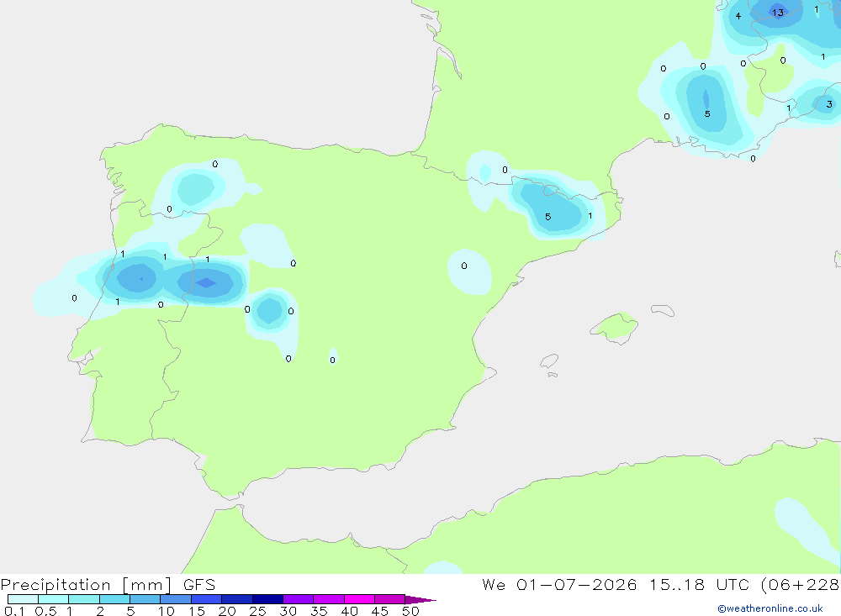Click the Menorca island outline
The image size is (841, 616).
[x=663, y=310]
